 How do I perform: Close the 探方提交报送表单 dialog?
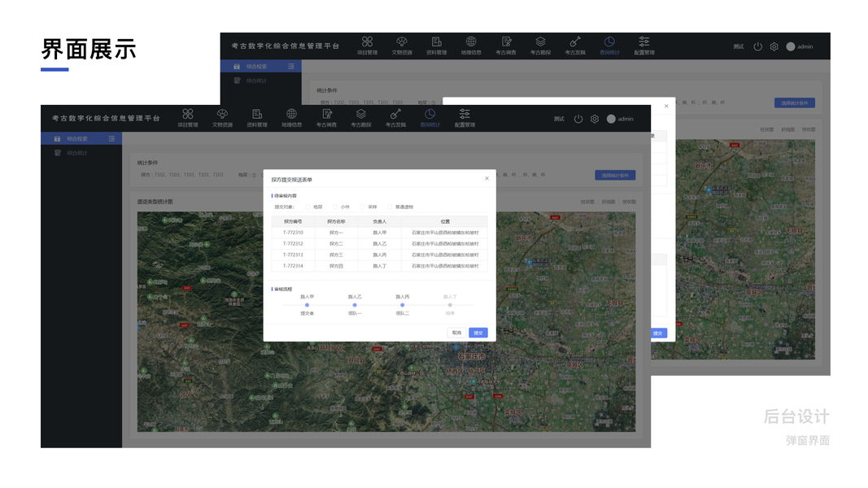click(x=486, y=178)
